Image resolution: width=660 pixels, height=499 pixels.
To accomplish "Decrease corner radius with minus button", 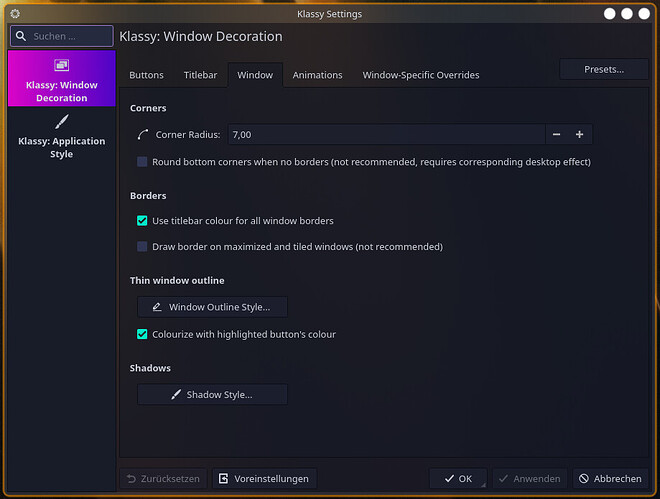I will tap(557, 134).
